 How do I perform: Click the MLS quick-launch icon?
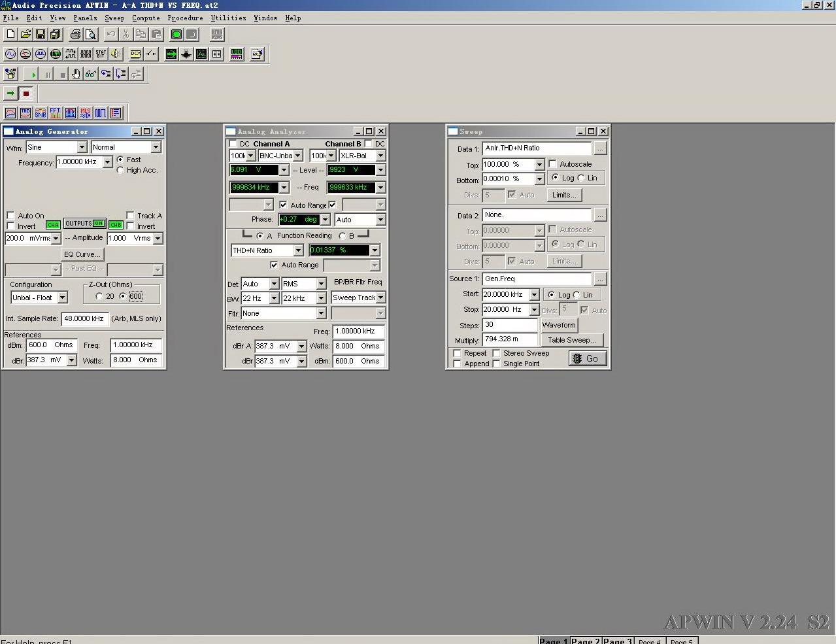click(x=86, y=113)
